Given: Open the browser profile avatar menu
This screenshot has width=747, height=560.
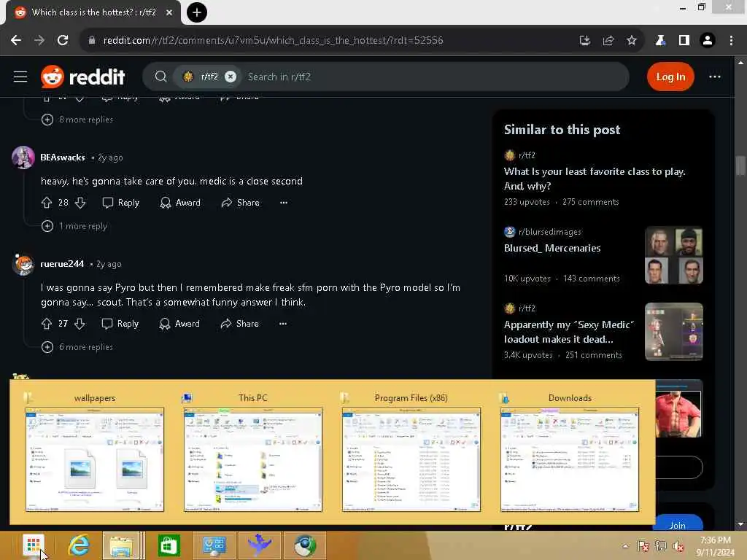Looking at the screenshot, I should click(x=708, y=41).
